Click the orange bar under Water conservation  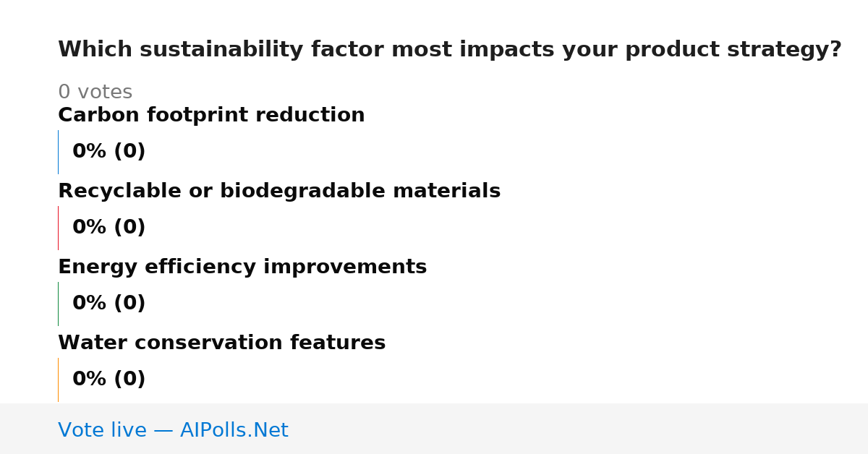(x=58, y=380)
